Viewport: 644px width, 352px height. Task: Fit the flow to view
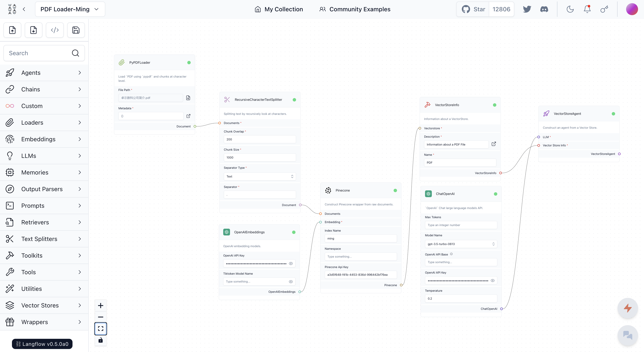(x=100, y=329)
